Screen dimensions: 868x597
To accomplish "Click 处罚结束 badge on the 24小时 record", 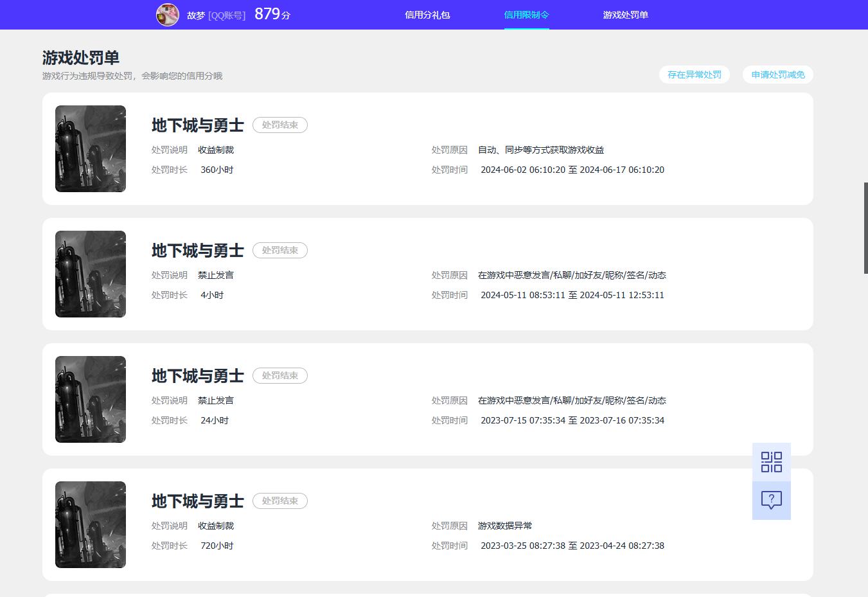I will coord(279,375).
